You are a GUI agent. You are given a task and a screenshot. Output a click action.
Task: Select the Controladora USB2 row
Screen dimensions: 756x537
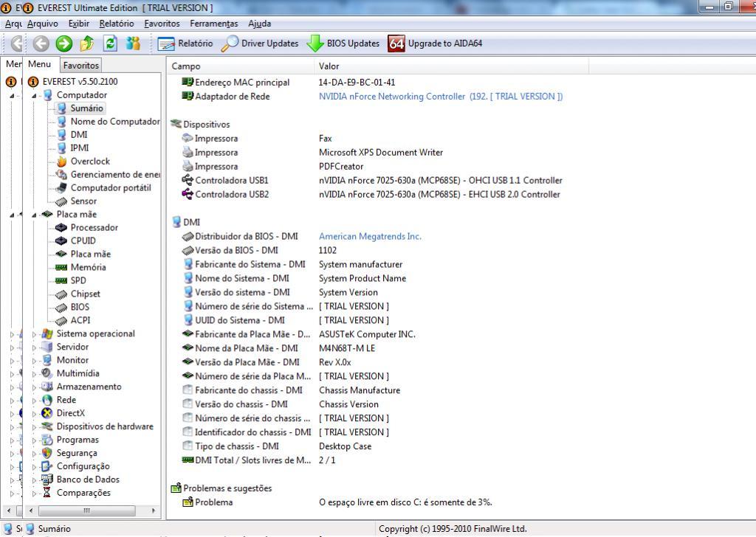(x=371, y=195)
